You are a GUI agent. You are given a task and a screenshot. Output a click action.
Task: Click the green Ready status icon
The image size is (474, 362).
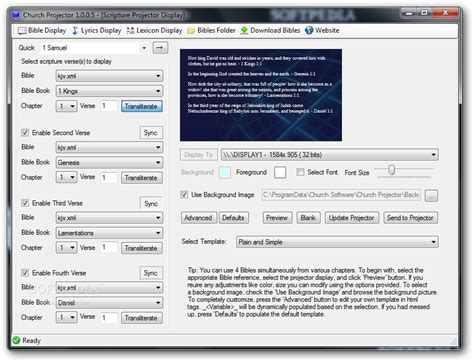pyautogui.click(x=16, y=340)
